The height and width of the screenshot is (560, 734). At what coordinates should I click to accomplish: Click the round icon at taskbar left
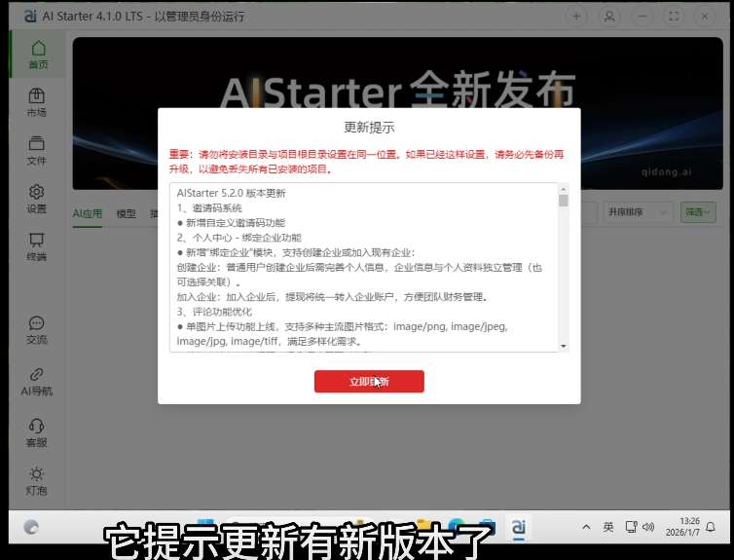pos(31,527)
